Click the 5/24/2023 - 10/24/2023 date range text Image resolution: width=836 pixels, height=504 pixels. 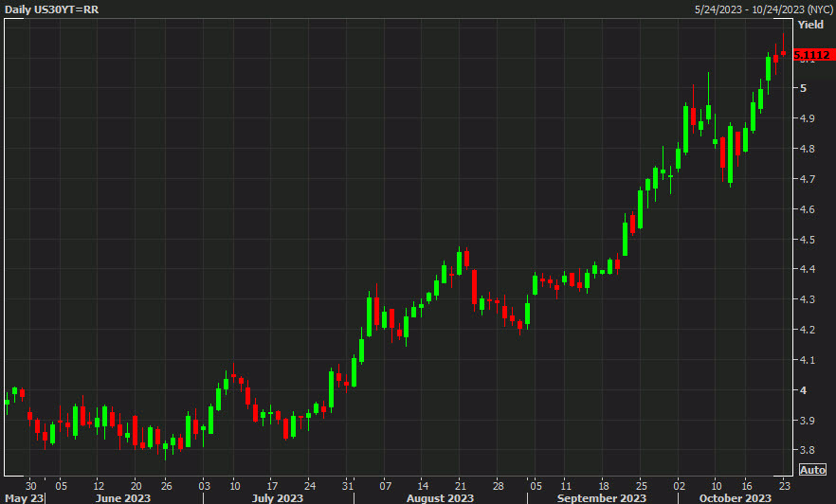coord(763,9)
